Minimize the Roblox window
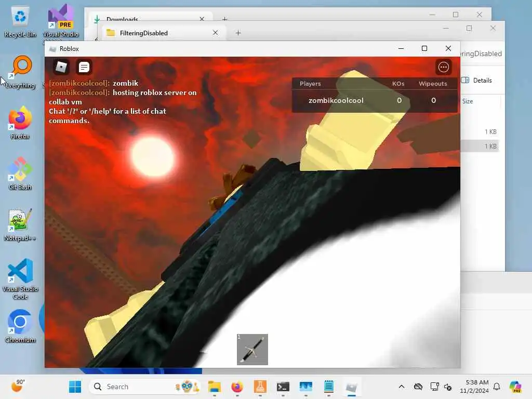Viewport: 532px width, 399px height. [x=401, y=48]
